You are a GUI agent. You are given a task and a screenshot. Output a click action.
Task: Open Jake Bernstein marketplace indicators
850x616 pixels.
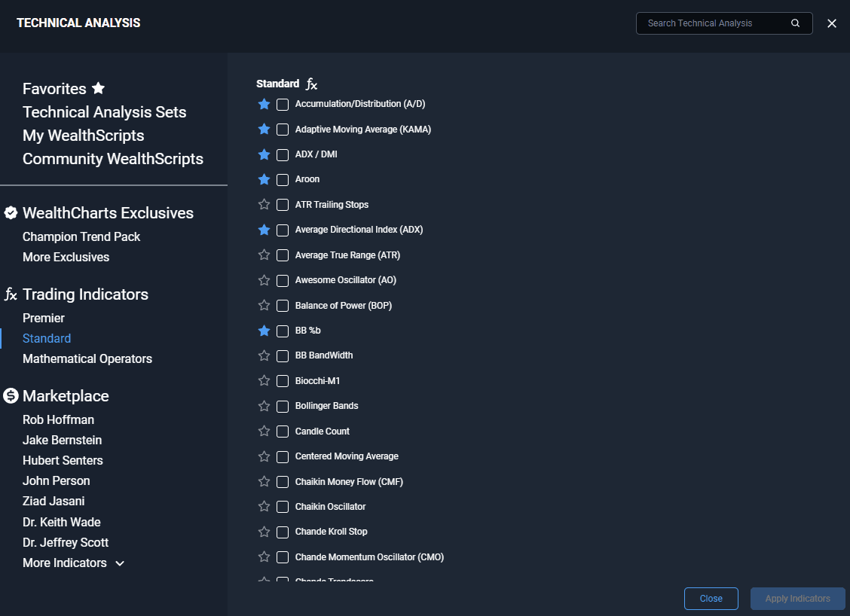(x=62, y=440)
